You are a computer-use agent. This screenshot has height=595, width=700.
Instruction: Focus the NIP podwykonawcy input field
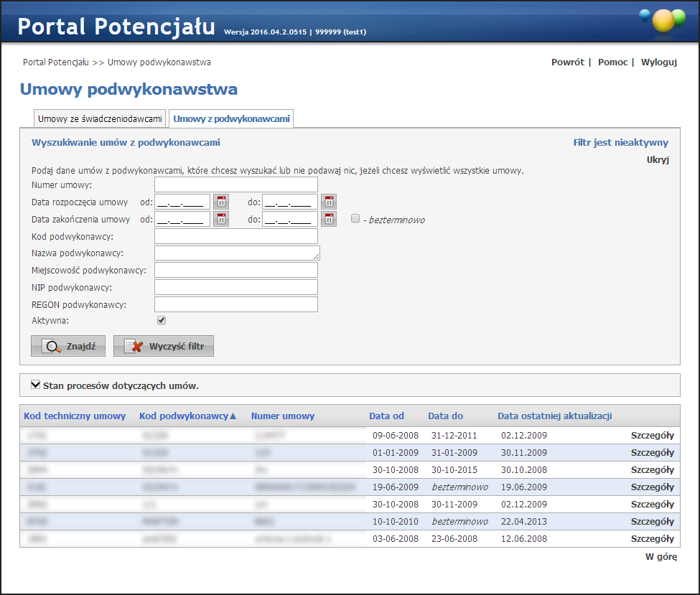[x=235, y=288]
